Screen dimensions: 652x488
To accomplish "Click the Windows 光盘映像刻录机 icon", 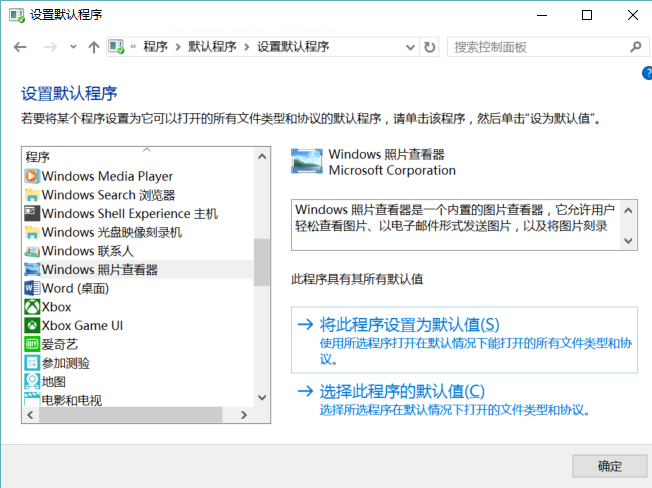I will coord(32,232).
